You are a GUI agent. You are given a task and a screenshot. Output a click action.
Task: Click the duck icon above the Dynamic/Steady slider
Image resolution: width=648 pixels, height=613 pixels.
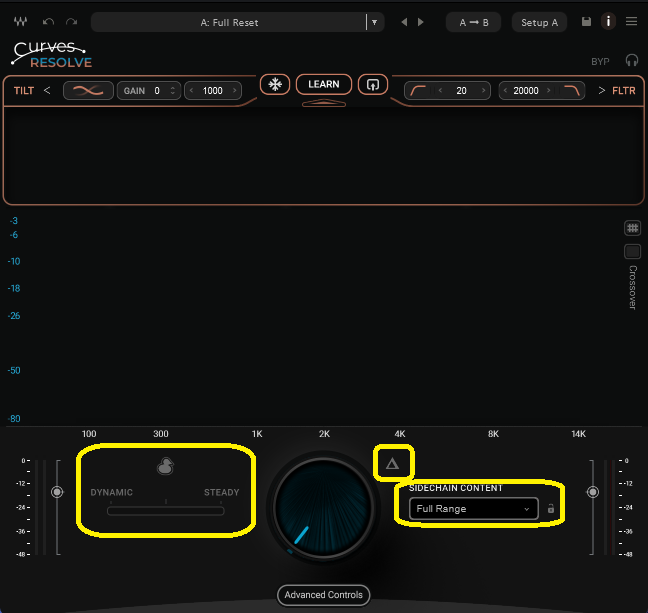coord(166,466)
